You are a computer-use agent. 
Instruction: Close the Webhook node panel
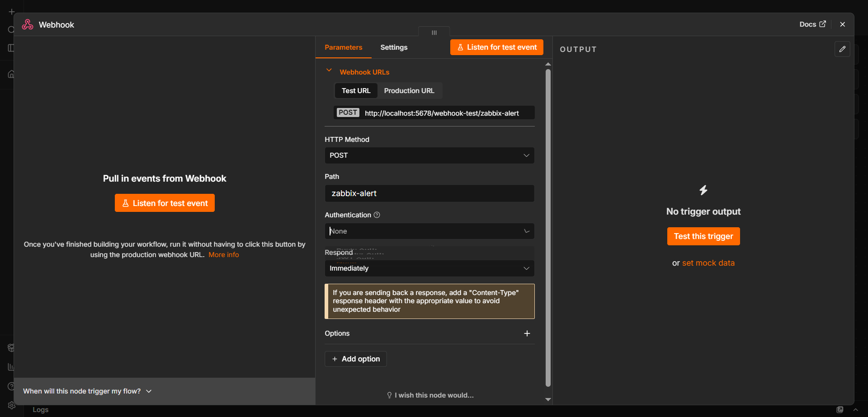pos(842,24)
